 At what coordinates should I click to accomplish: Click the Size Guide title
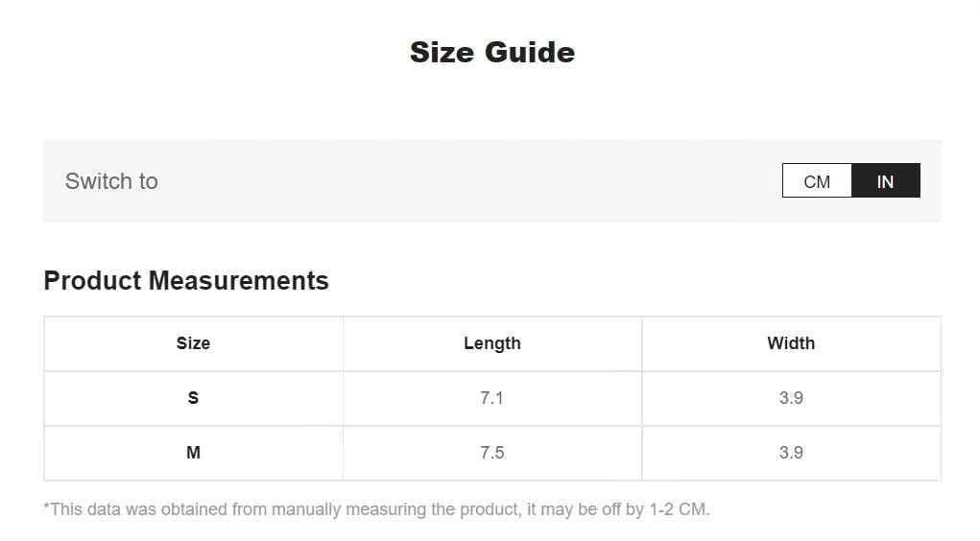coord(491,52)
